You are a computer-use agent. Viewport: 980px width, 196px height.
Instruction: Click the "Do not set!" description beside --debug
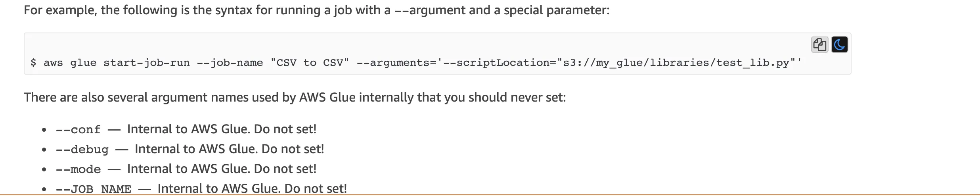[293, 149]
